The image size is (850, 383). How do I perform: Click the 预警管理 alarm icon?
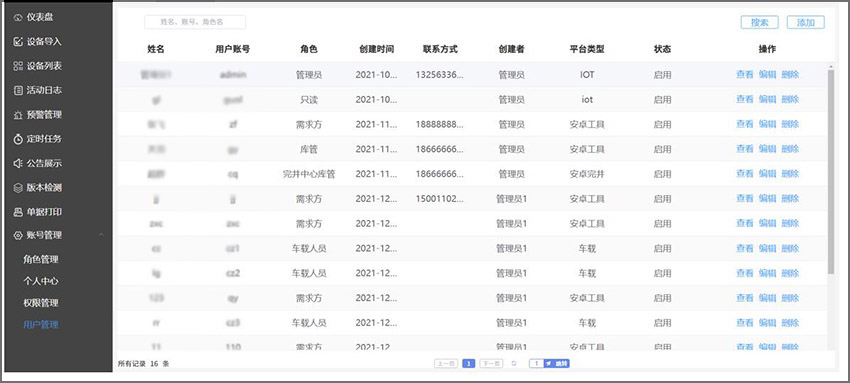[x=18, y=115]
